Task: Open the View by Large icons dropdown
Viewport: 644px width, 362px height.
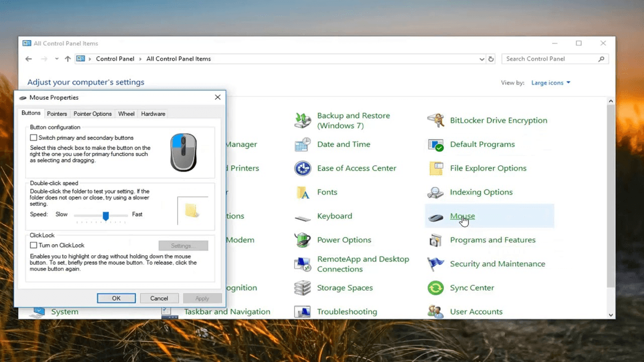Action: (551, 83)
